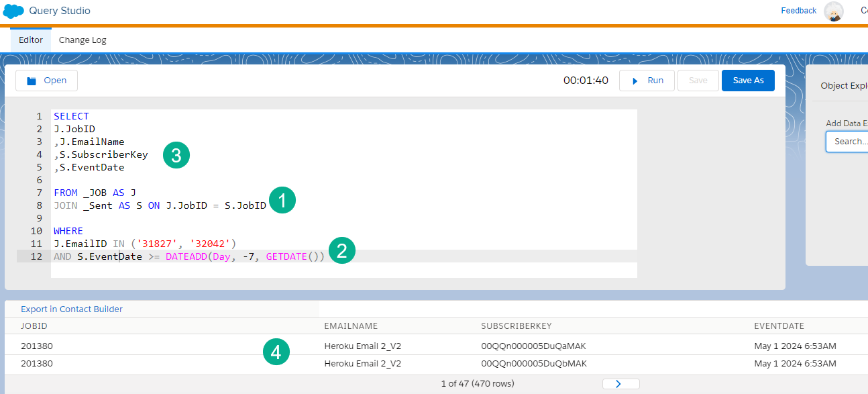Click the Object Explorer search field
The height and width of the screenshot is (394, 868).
[851, 141]
